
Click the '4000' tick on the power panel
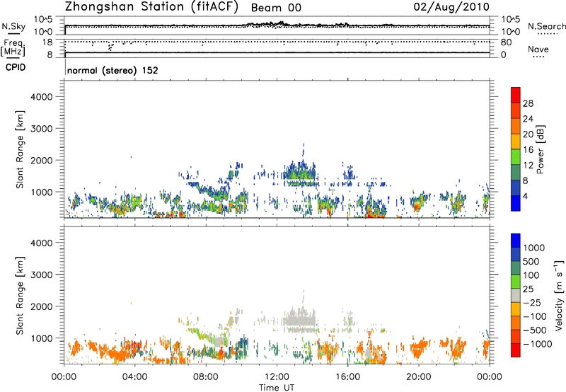[x=42, y=97]
